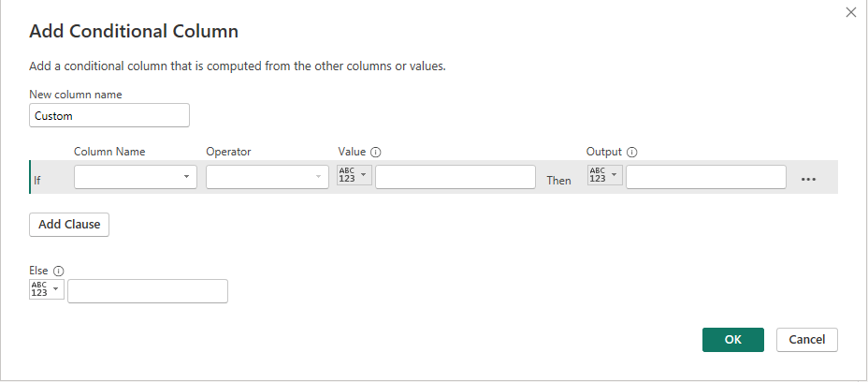Open the Output data type selector
This screenshot has height=382, width=868.
604,176
